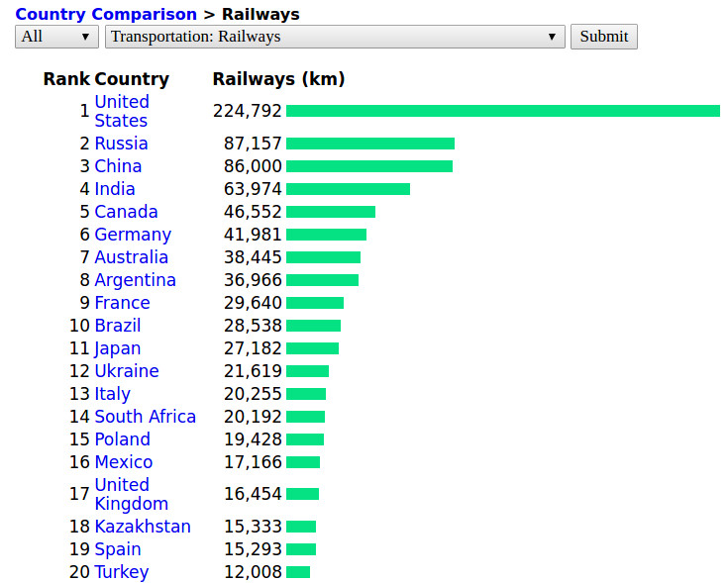This screenshot has height=583, width=728.
Task: Click the value 21,619 for Ukraine
Action: (253, 370)
